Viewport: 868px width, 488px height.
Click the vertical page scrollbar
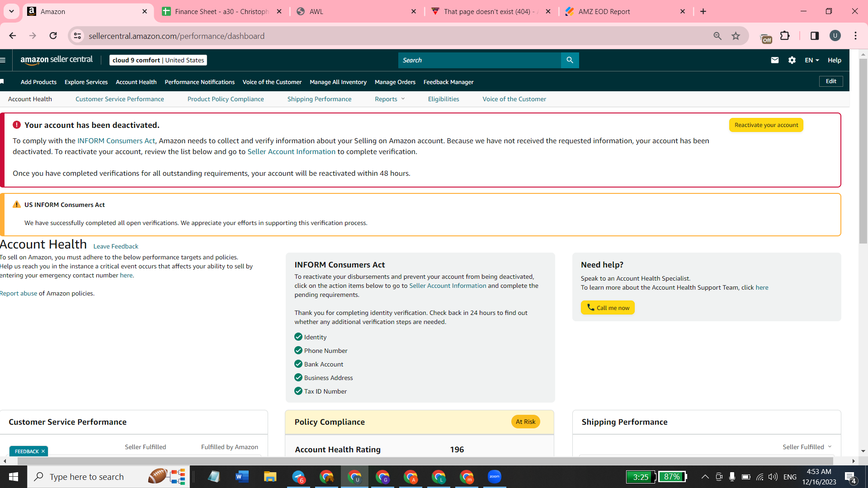click(863, 151)
